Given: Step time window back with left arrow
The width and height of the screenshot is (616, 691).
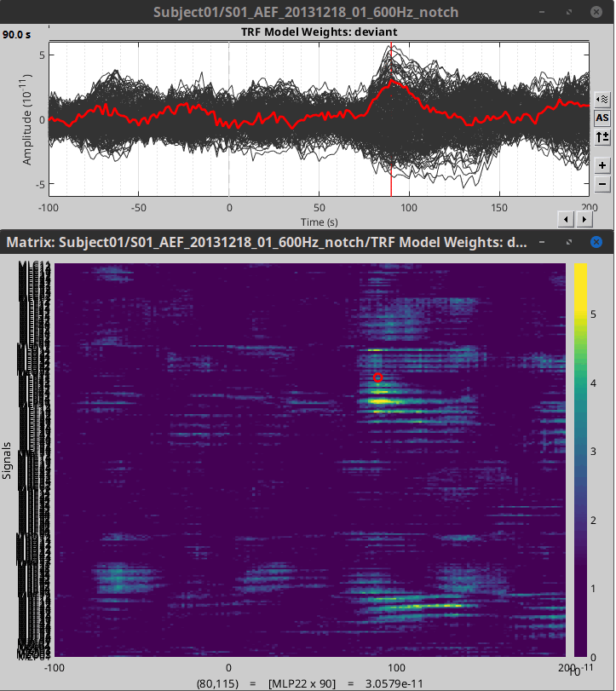Looking at the screenshot, I should [x=566, y=220].
